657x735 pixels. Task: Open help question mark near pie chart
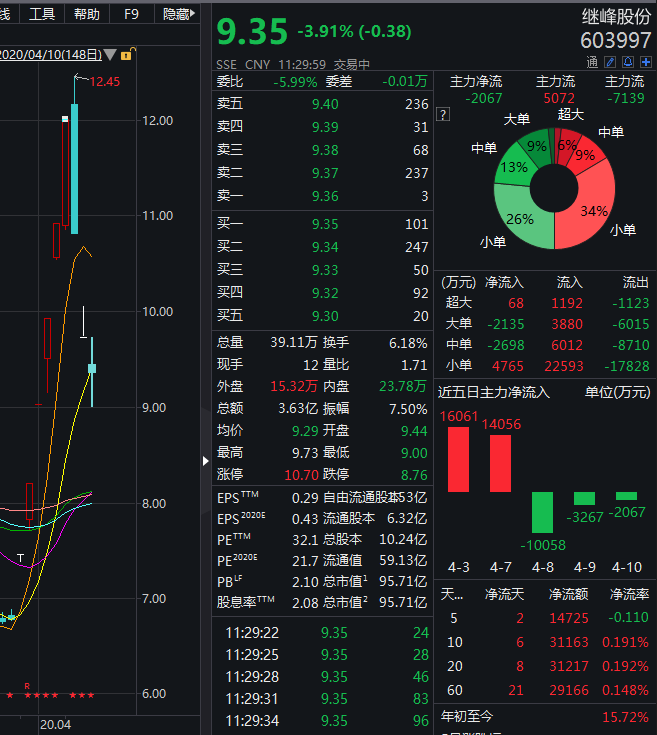pos(443,114)
